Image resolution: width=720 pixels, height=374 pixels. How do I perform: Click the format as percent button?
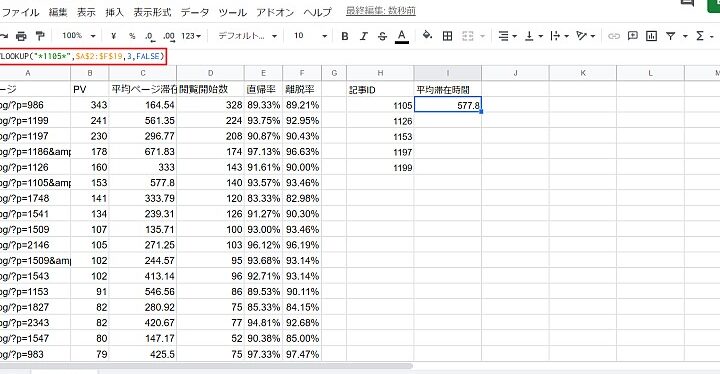132,36
